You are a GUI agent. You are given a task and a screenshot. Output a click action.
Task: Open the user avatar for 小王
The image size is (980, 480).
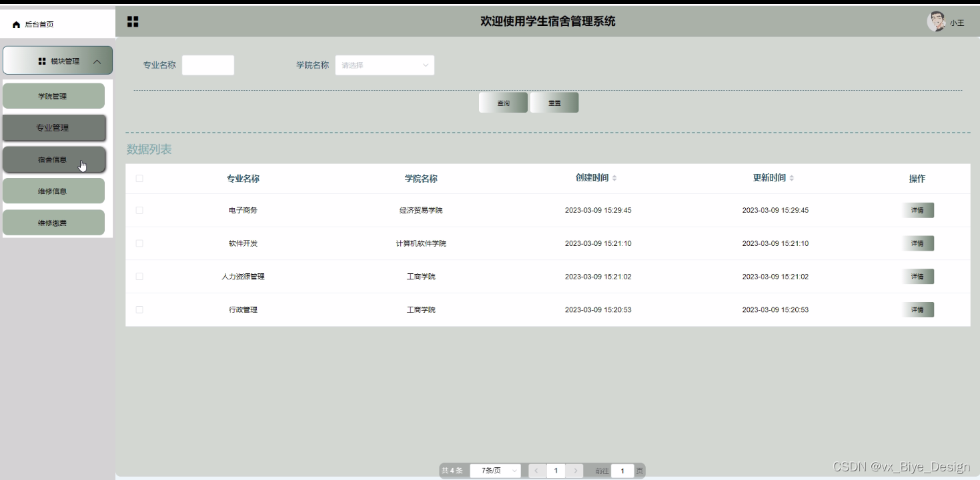point(936,22)
